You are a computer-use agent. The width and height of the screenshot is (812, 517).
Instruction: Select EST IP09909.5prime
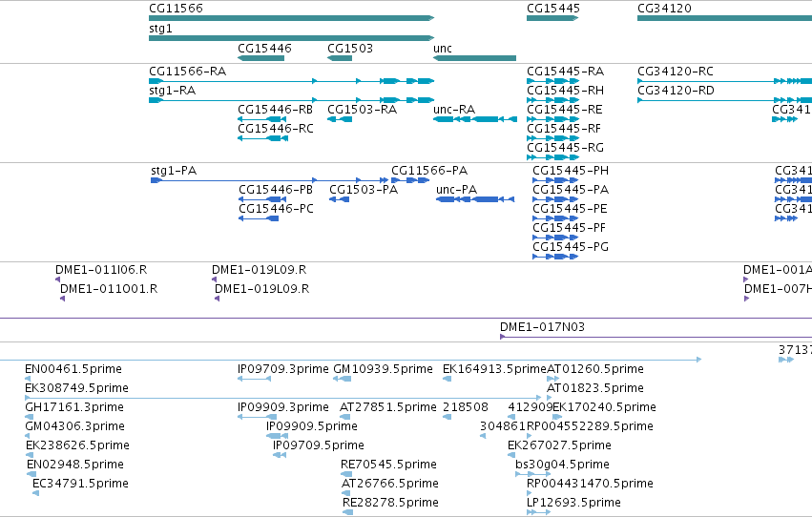point(312,426)
